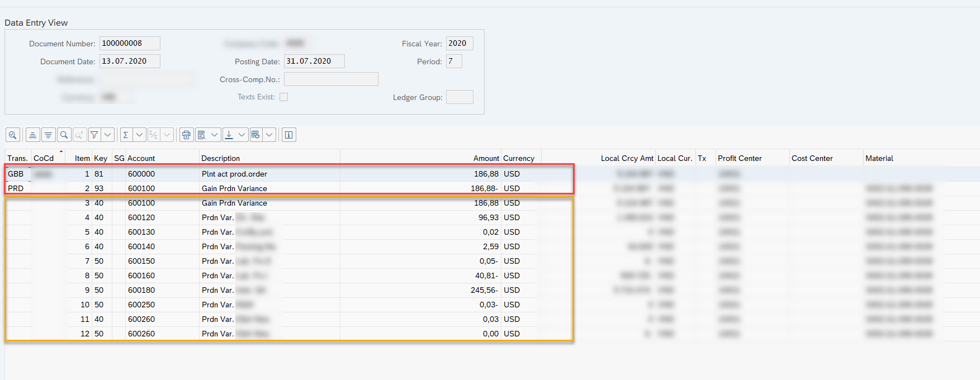Click the Account column header
Viewport: 980px width, 380px height.
[141, 159]
